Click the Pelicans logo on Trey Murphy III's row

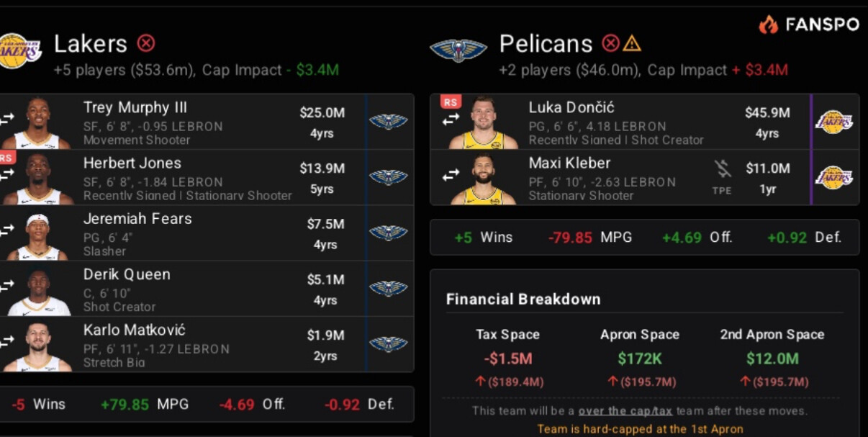pos(388,121)
